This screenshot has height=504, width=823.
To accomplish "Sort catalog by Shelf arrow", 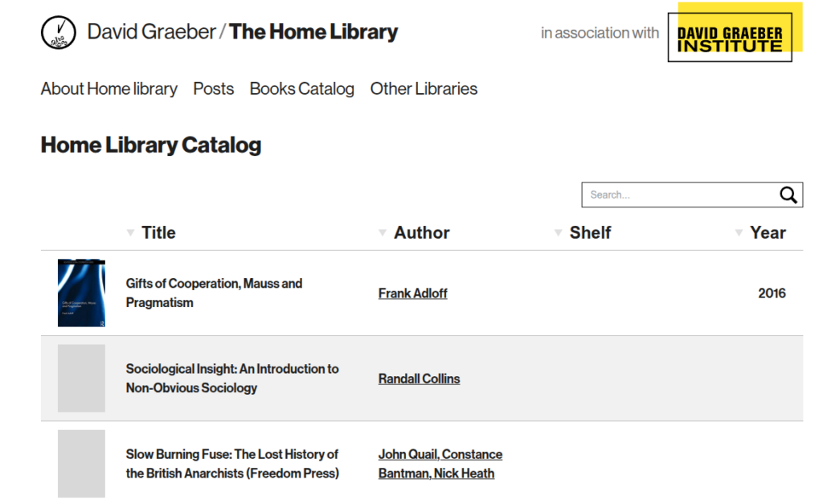I will point(558,232).
